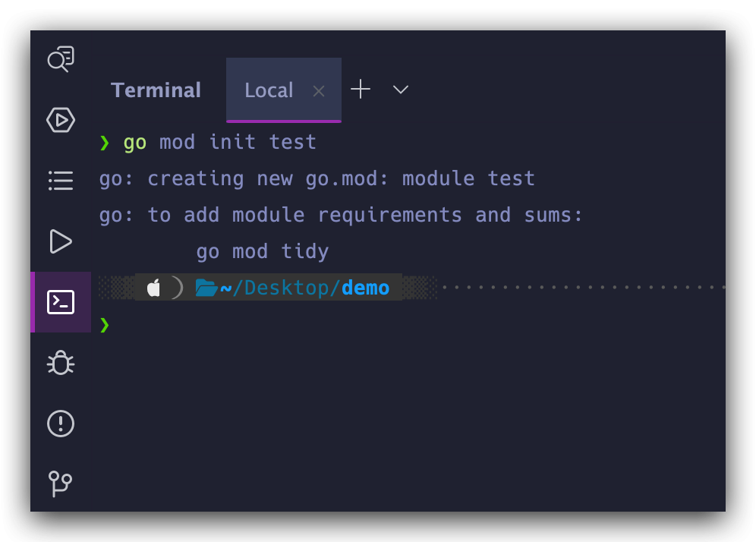
Task: Click the bold demo directory name
Action: [366, 288]
